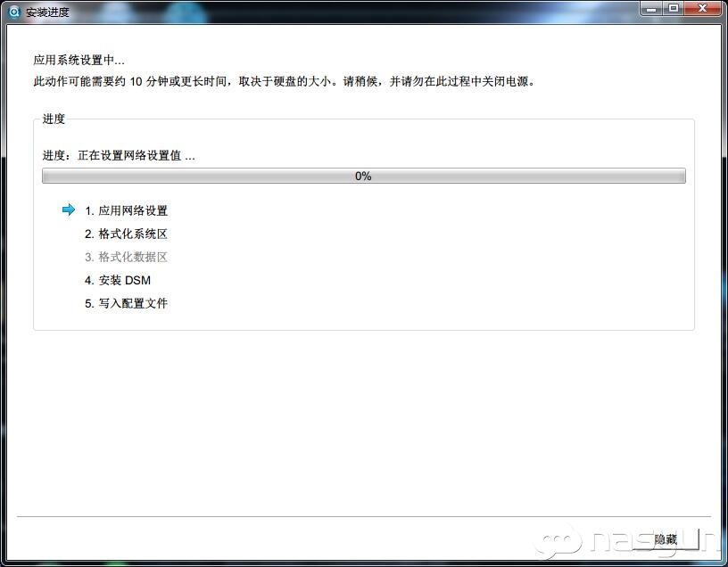Screen dimensions: 728x567
Task: Click the 隐藏 (Hide) button
Action: click(x=666, y=539)
